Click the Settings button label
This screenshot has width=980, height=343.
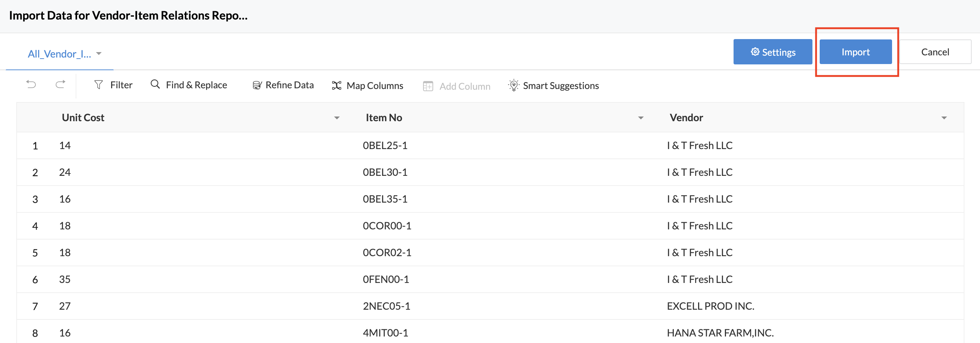click(x=779, y=52)
